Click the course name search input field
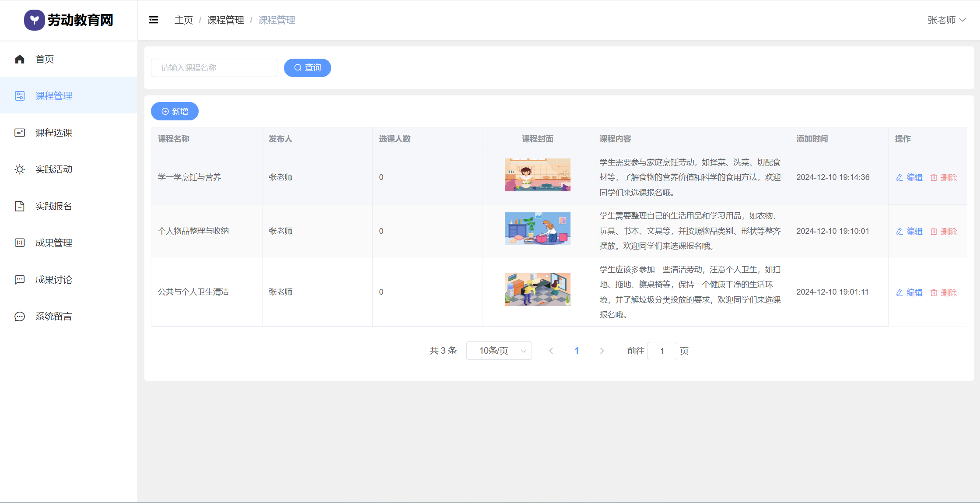 tap(214, 68)
